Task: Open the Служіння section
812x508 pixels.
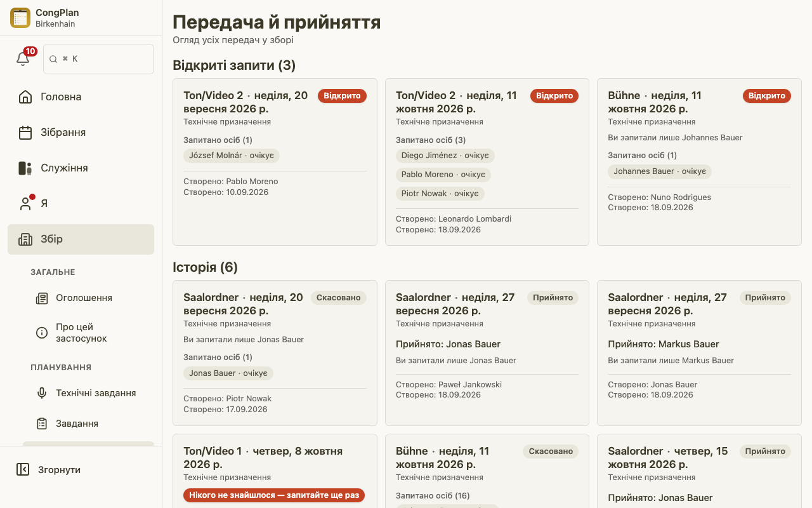Action: [x=81, y=168]
